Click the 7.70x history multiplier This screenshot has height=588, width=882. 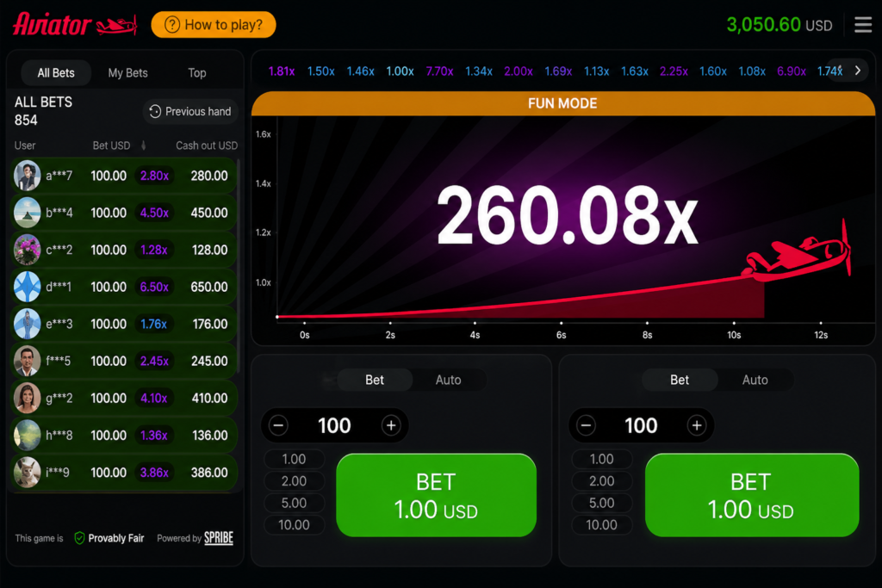click(439, 71)
